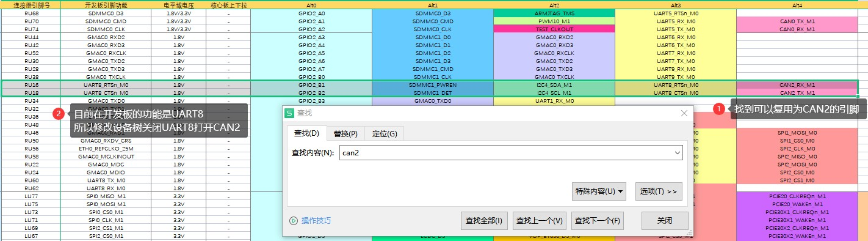Switch to the 查找(D) tab
The width and height of the screenshot is (868, 241).
[x=306, y=133]
